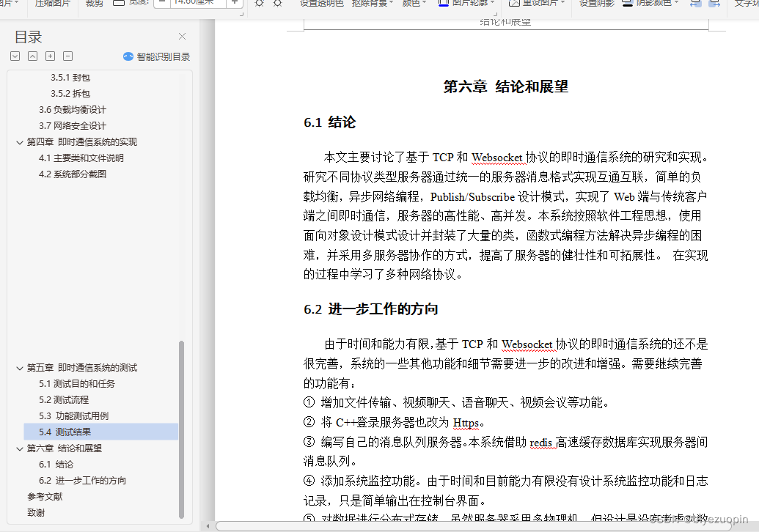Viewport: 759px width, 532px height.
Task: Open the 颜色 dropdown in picture toolbar
Action: [x=414, y=4]
